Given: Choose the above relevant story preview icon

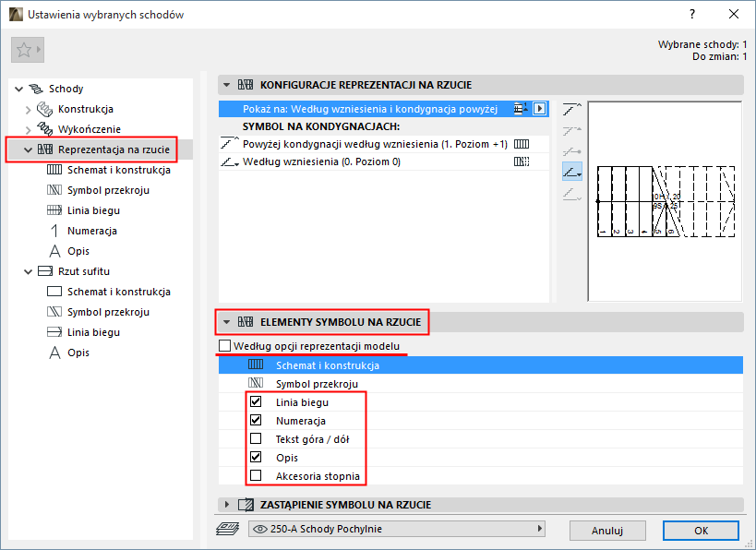Looking at the screenshot, I should (571, 110).
